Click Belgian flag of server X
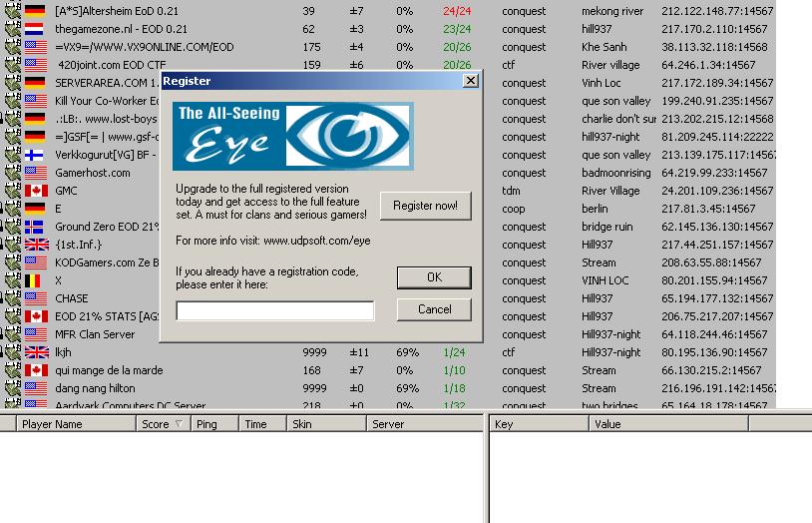Screen dimensions: 812x523 tap(33, 280)
